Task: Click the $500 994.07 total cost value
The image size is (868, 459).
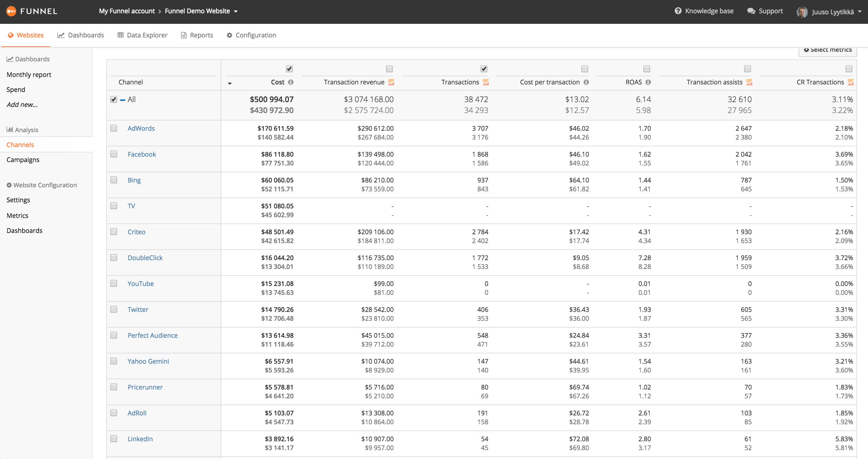Action: coord(272,99)
